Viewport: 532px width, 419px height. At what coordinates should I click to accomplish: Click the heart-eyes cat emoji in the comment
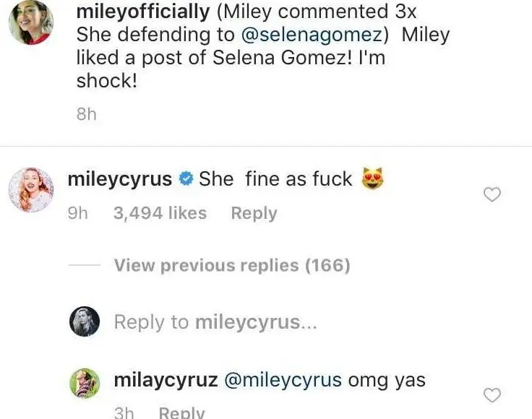[372, 178]
